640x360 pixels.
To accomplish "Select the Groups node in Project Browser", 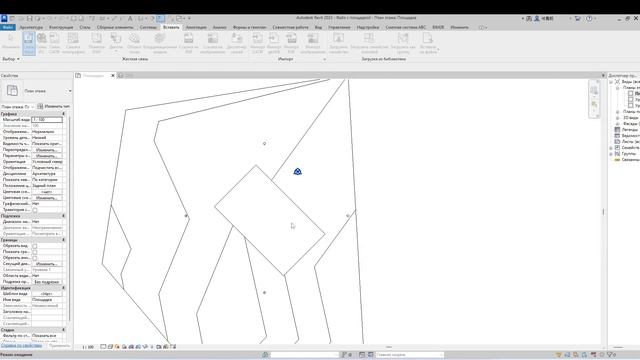I will click(629, 154).
